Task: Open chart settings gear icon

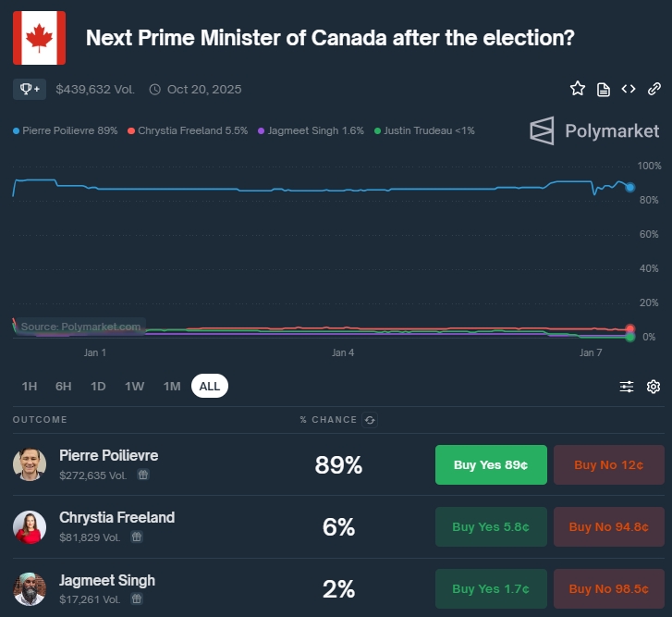Action: click(x=654, y=387)
